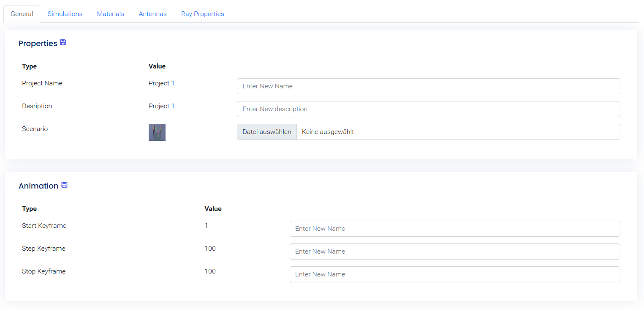This screenshot has width=644, height=309.
Task: Switch to the General tab
Action: tap(22, 14)
